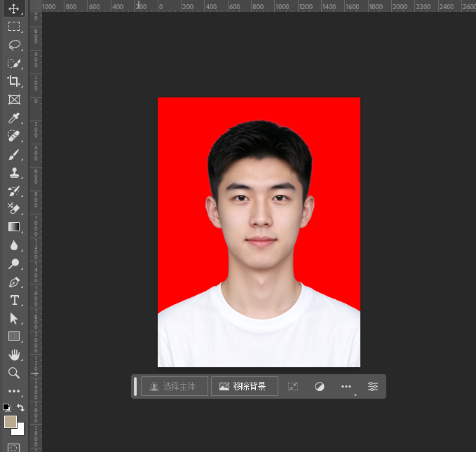This screenshot has width=476, height=452.
Task: Select the Rectangular Marquee tool
Action: point(14,27)
